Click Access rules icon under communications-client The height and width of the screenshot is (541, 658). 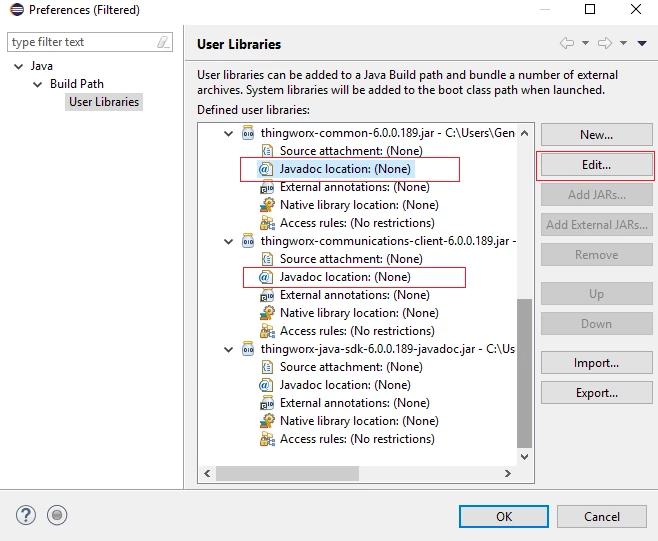pyautogui.click(x=267, y=331)
